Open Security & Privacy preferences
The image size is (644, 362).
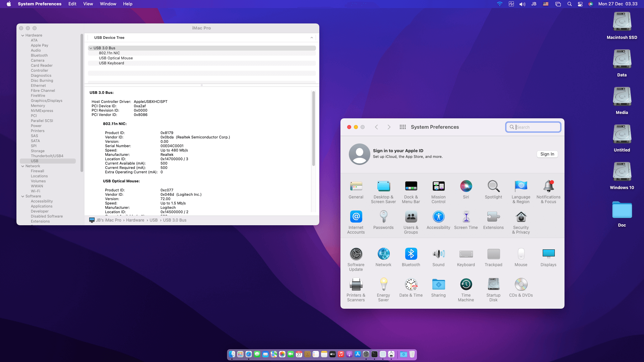(521, 222)
